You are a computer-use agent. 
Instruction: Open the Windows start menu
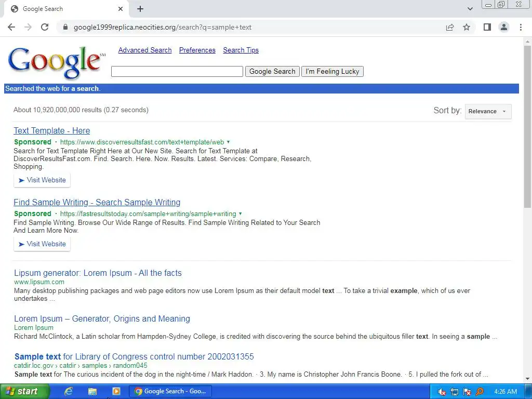[24, 391]
